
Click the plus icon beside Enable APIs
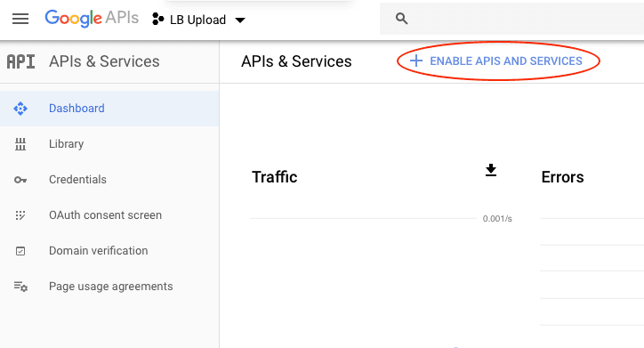click(416, 61)
